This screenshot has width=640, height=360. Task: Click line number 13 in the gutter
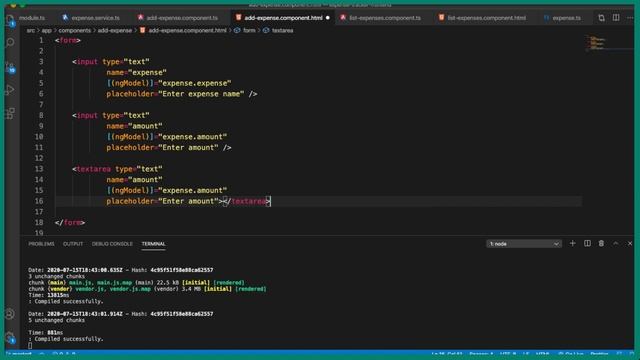pos(39,169)
